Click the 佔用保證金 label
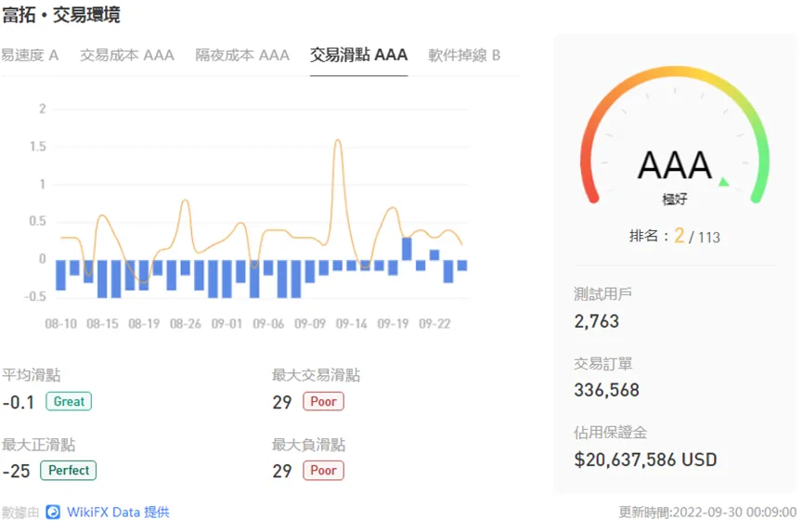 pos(610,433)
